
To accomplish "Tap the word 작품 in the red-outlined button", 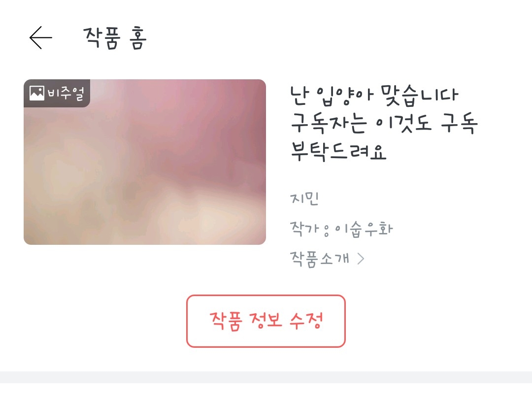I will (x=226, y=321).
